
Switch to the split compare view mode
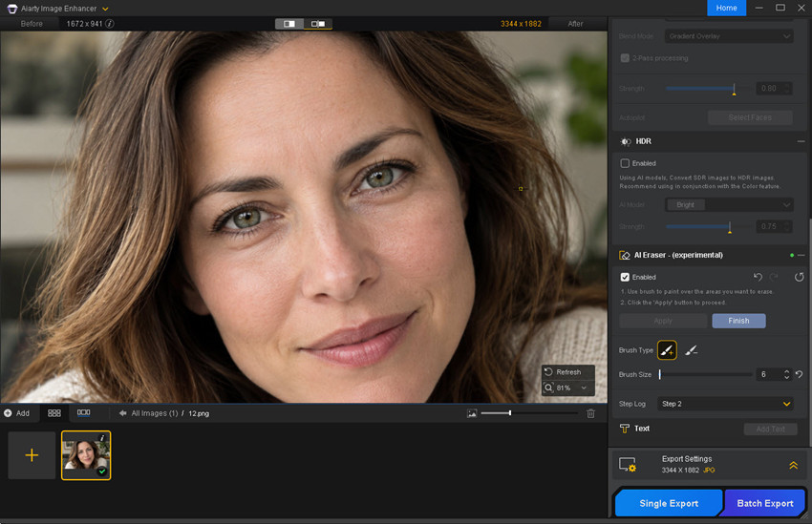pyautogui.click(x=288, y=24)
